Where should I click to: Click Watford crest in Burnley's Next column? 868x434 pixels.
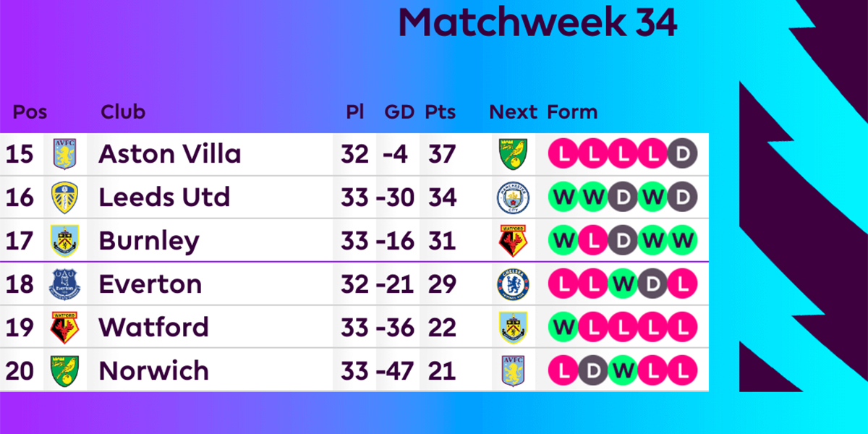[513, 240]
